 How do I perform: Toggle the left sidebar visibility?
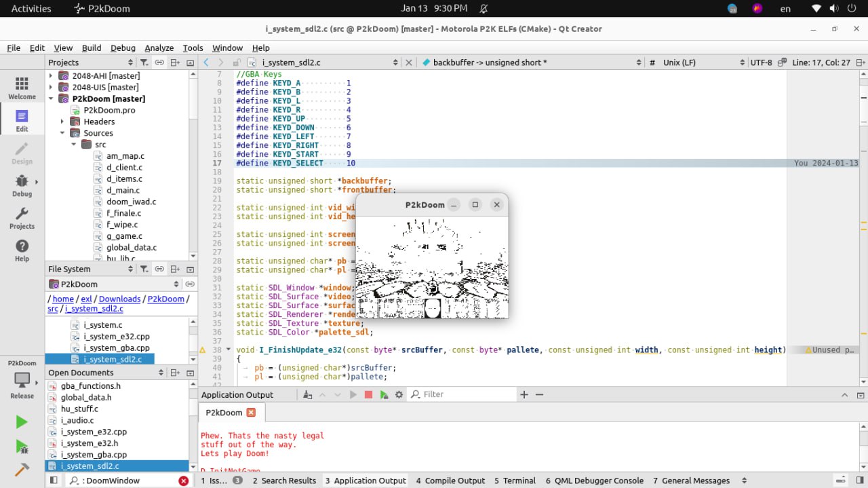pos(54,481)
